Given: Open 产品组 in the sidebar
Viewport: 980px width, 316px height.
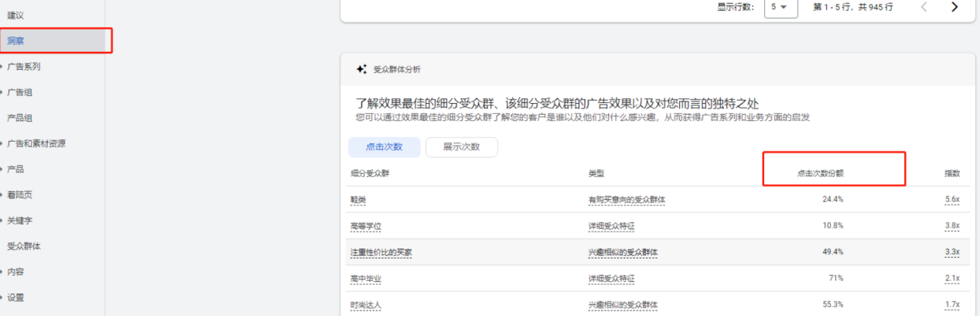Looking at the screenshot, I should tap(19, 118).
